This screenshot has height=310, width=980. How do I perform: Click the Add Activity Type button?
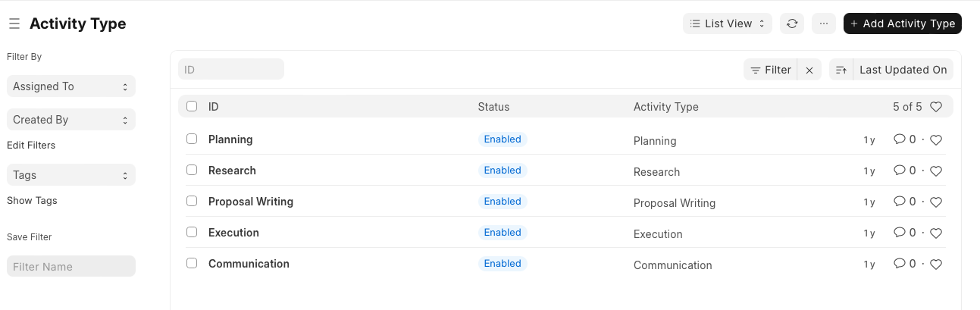[902, 23]
